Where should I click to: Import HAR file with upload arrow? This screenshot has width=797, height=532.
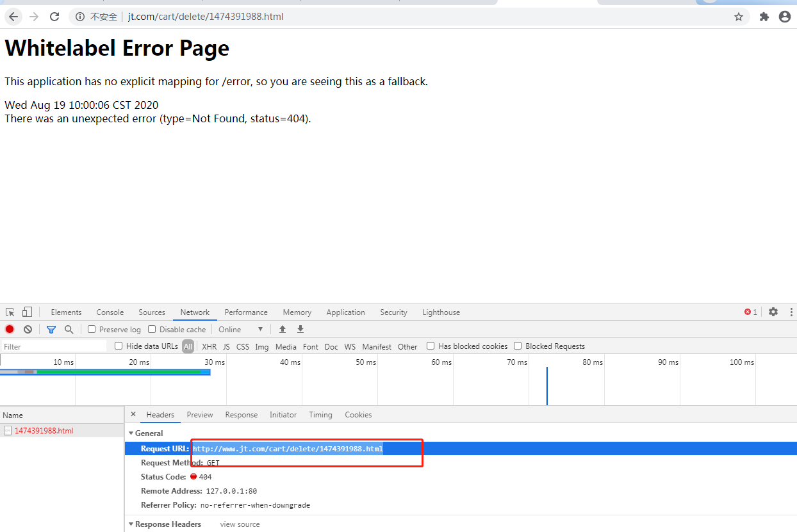pyautogui.click(x=283, y=329)
